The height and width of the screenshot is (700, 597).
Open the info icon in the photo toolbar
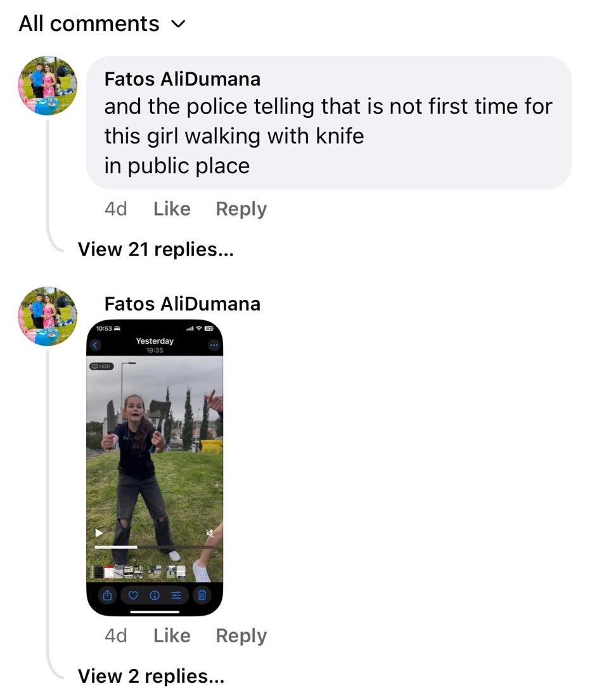point(154,595)
